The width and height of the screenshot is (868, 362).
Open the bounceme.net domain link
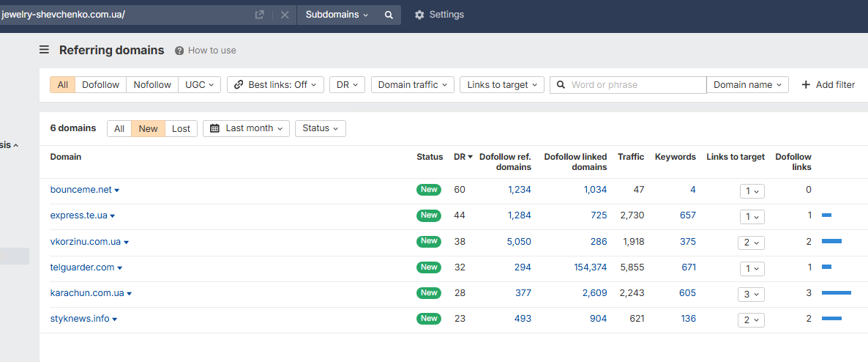(81, 190)
